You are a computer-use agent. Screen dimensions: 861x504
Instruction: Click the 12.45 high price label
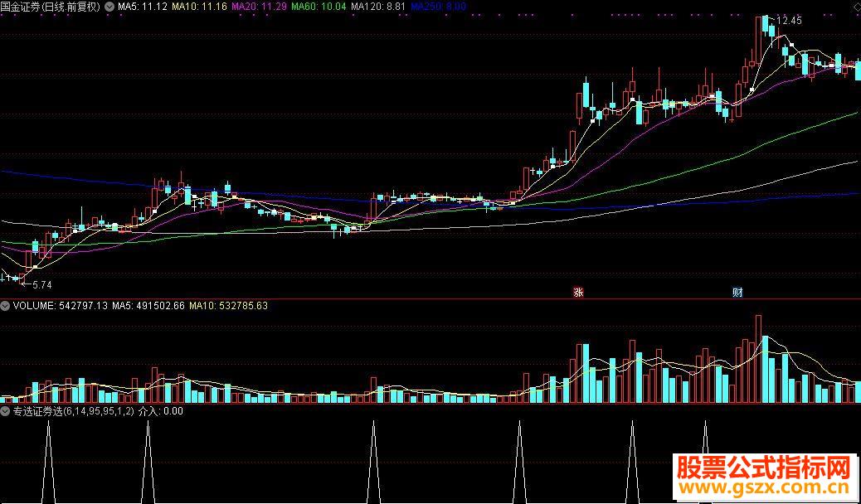tap(790, 21)
